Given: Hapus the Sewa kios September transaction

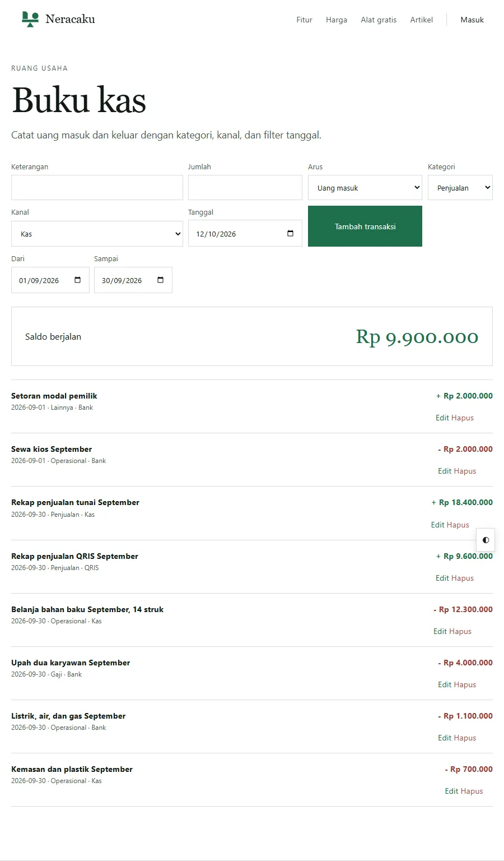Looking at the screenshot, I should [x=465, y=471].
